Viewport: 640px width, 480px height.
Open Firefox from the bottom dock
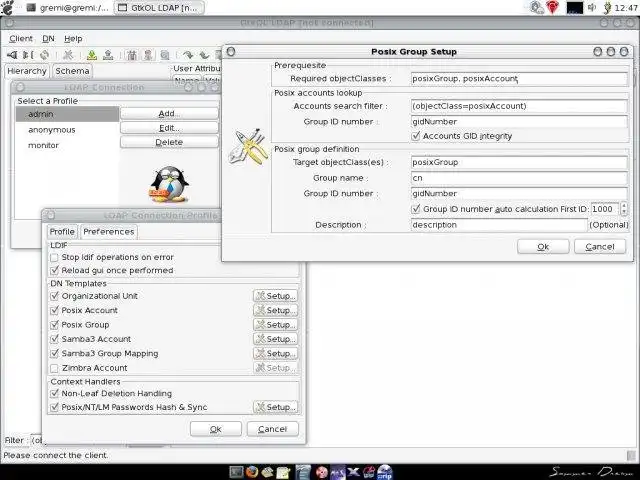click(x=252, y=472)
